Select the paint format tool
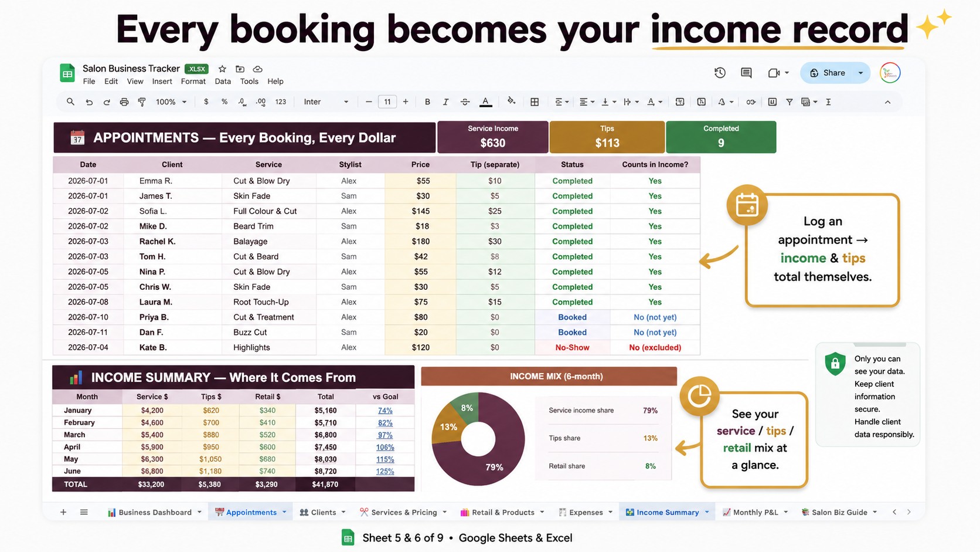The image size is (980, 552). (x=142, y=102)
